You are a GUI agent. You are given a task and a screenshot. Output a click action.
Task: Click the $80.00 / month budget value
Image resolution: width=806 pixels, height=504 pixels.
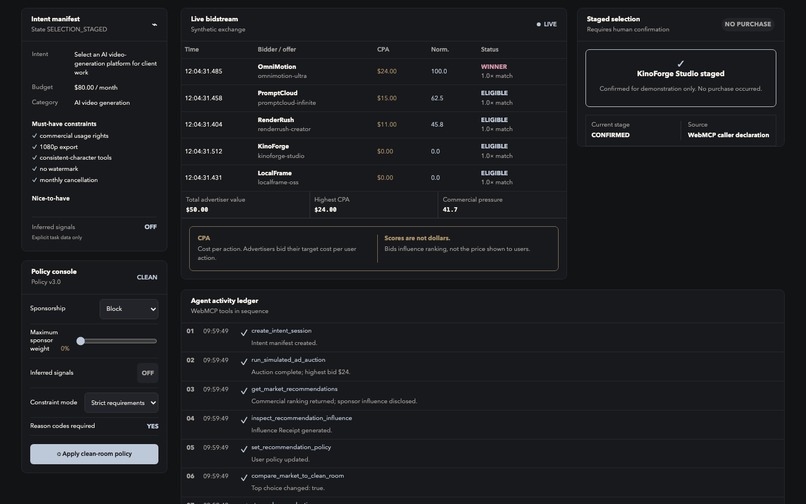[x=96, y=87]
